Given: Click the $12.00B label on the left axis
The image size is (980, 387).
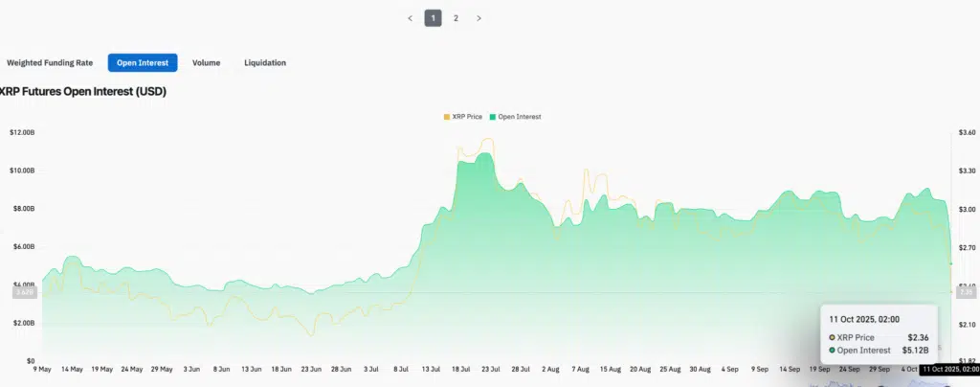Looking at the screenshot, I should click(21, 132).
